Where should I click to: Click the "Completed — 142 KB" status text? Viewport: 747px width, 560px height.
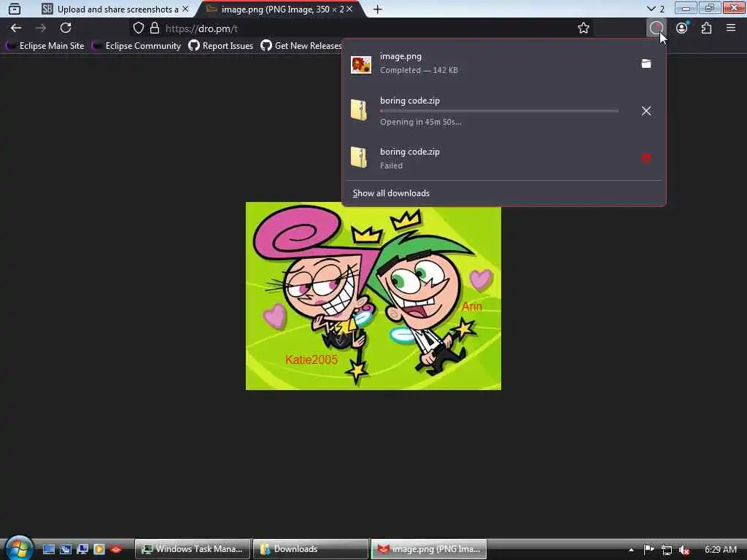(x=419, y=70)
